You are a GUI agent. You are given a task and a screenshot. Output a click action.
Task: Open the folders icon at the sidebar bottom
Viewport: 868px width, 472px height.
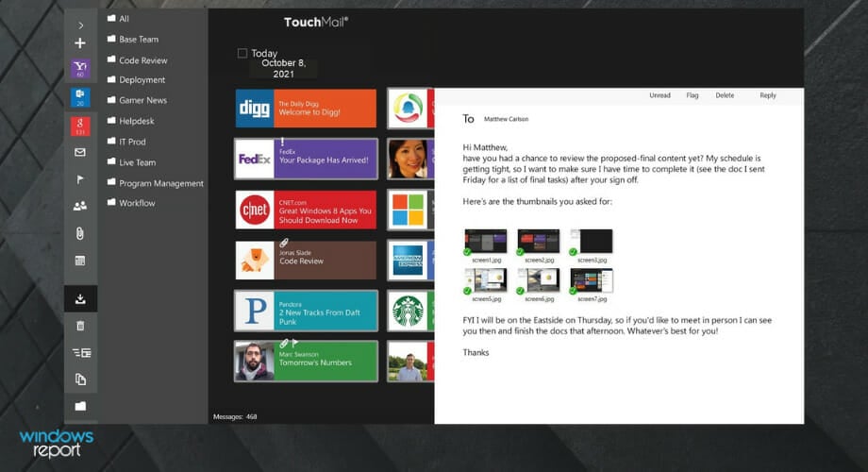[x=80, y=406]
